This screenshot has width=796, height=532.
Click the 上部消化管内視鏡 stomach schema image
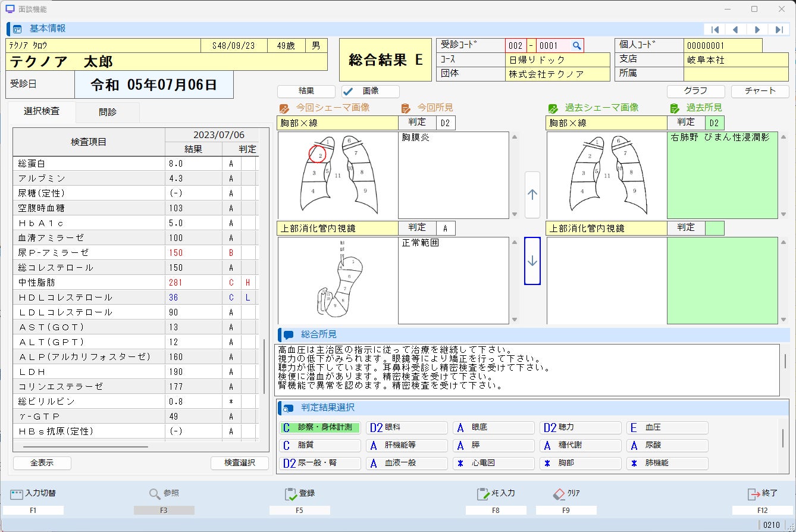click(x=338, y=280)
